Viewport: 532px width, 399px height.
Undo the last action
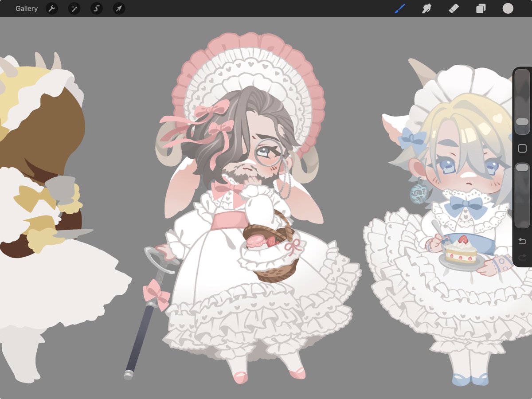(x=522, y=241)
